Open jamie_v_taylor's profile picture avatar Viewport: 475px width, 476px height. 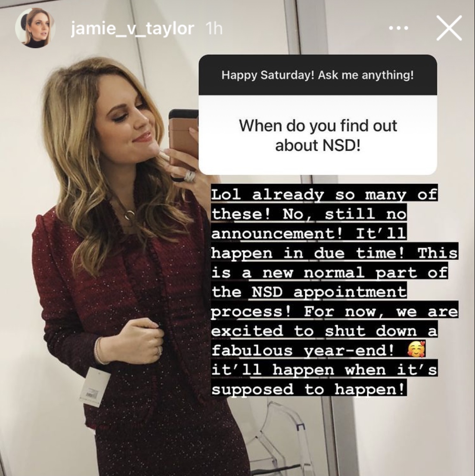click(35, 28)
